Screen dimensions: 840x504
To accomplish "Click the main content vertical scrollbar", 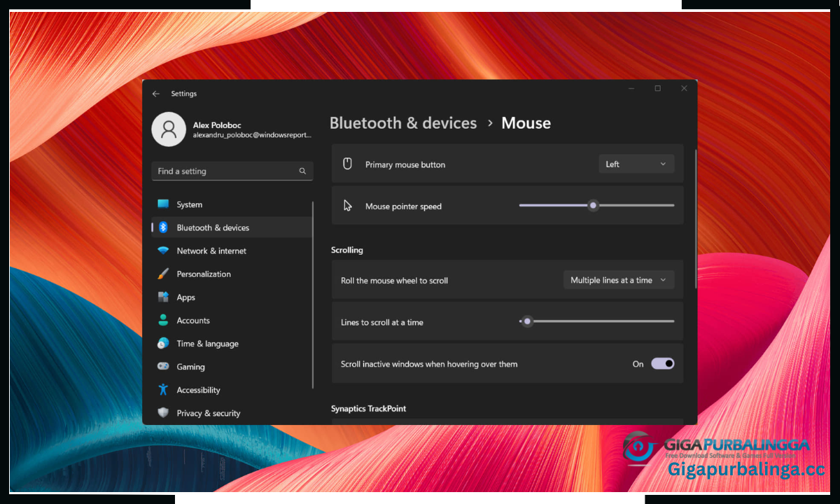I will tap(696, 218).
